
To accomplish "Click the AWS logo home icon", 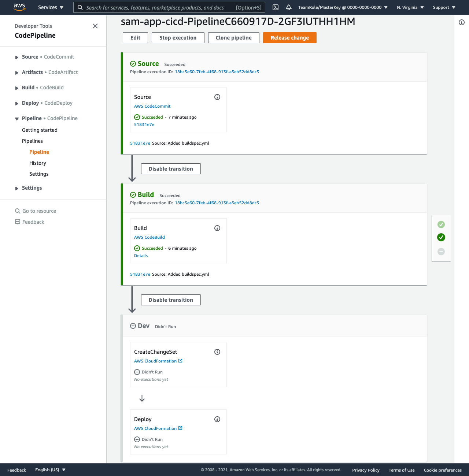I will tap(19, 7).
